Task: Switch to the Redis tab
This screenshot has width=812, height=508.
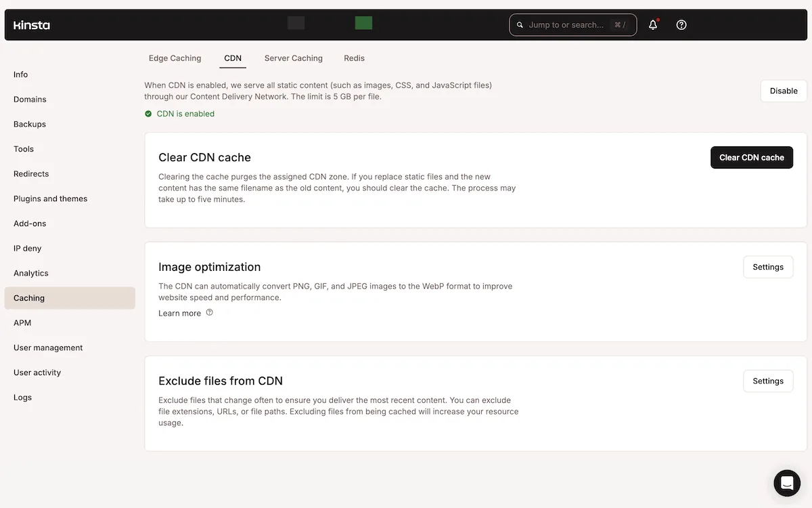Action: click(x=354, y=58)
